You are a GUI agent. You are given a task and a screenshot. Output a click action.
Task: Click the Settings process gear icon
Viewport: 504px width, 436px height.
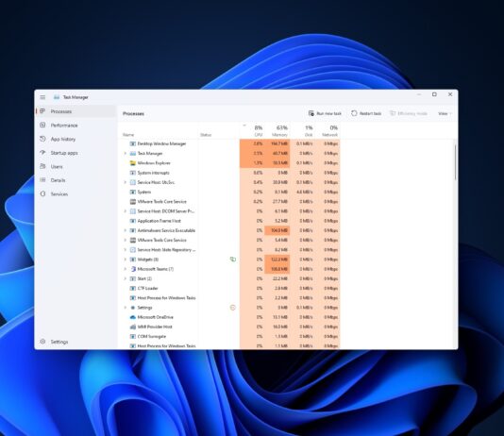132,308
